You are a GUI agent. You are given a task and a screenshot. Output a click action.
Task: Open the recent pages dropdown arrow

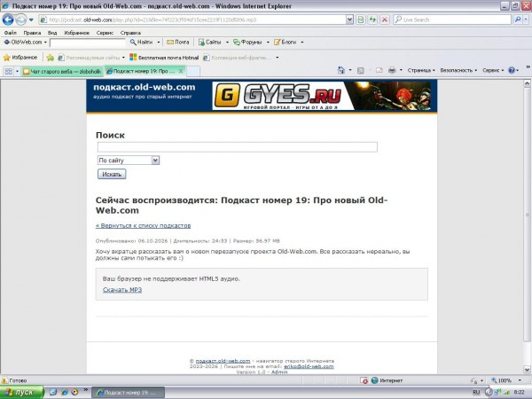pos(31,20)
